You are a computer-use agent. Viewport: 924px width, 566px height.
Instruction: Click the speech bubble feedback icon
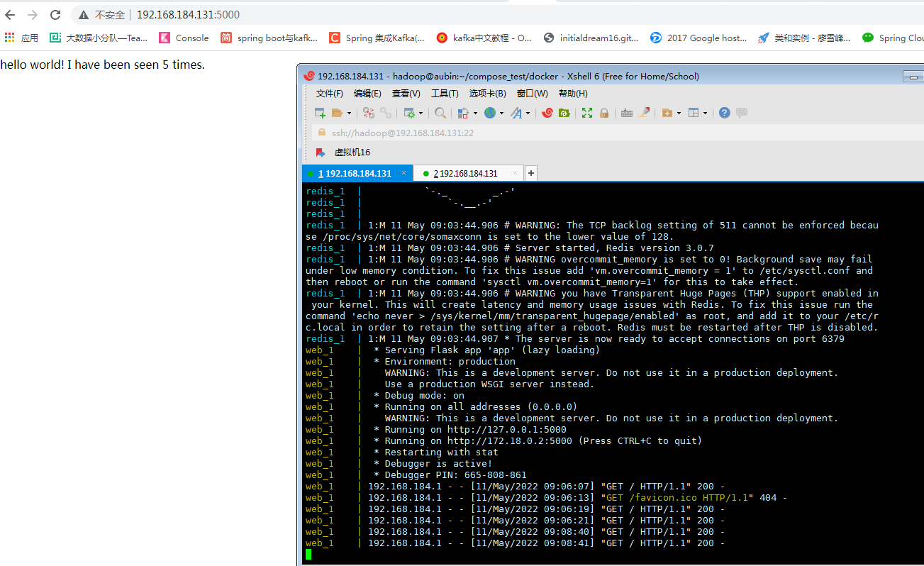point(742,113)
